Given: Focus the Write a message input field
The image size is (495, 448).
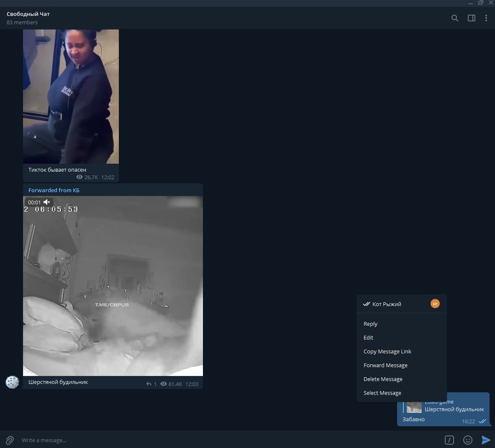Looking at the screenshot, I should point(231,440).
